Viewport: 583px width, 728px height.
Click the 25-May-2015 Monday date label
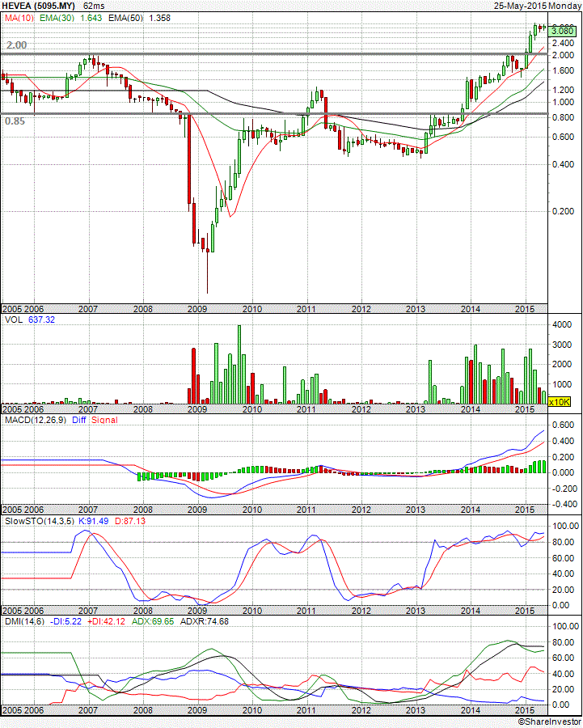pyautogui.click(x=537, y=6)
